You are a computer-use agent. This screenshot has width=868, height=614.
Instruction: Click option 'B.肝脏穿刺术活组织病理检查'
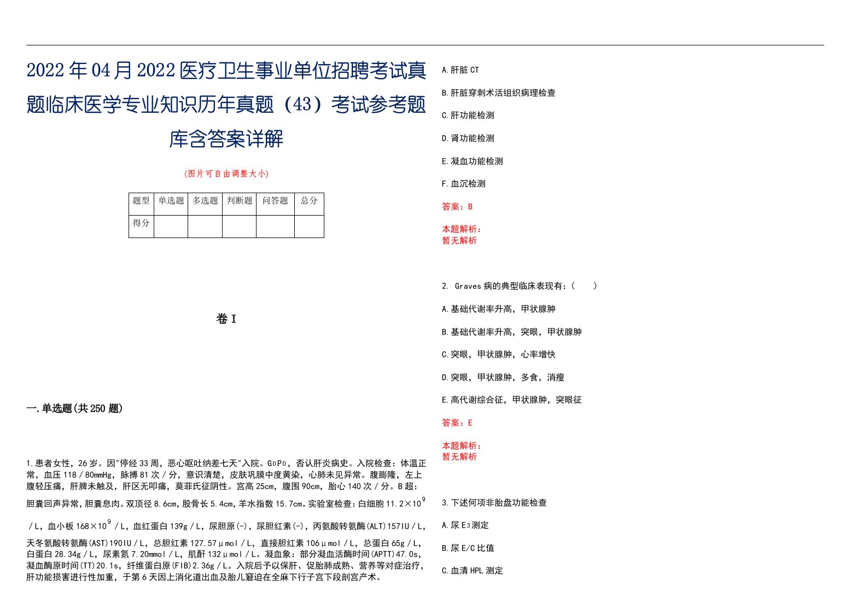point(498,93)
